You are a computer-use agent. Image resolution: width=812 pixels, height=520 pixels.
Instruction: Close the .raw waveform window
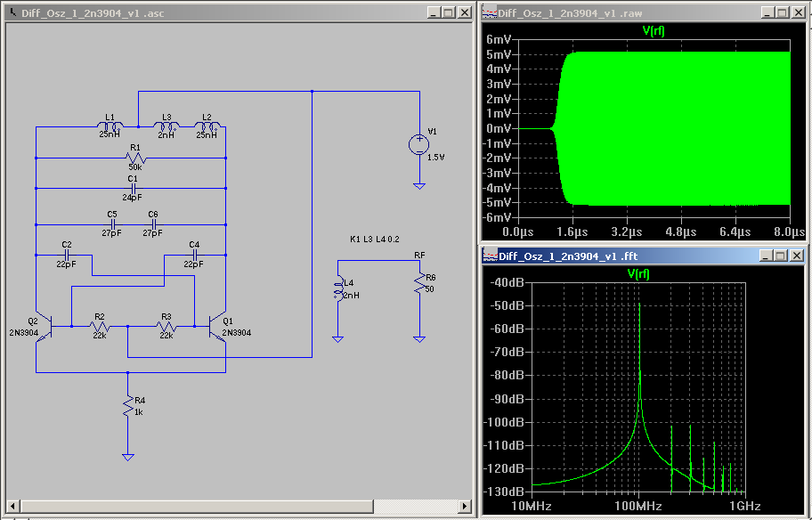click(798, 12)
